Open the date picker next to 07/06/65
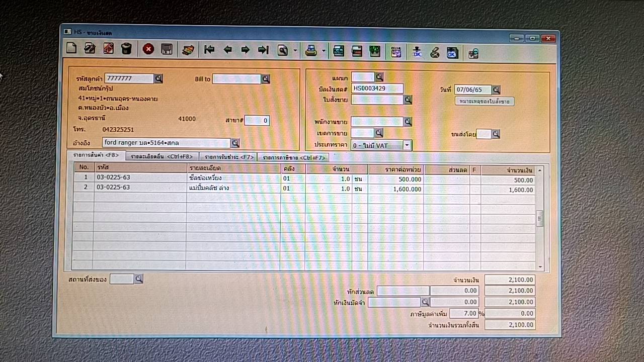This screenshot has width=644, height=362. pyautogui.click(x=496, y=90)
